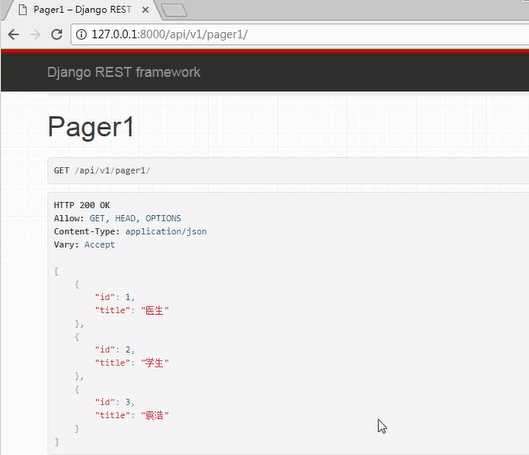Reload the page with refresh icon
529x455 pixels.
click(x=56, y=34)
